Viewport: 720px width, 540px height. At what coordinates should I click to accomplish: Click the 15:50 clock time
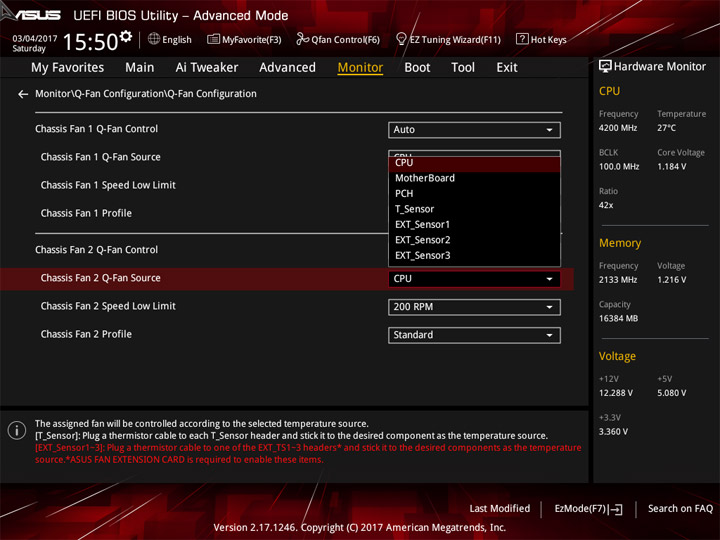tap(90, 42)
